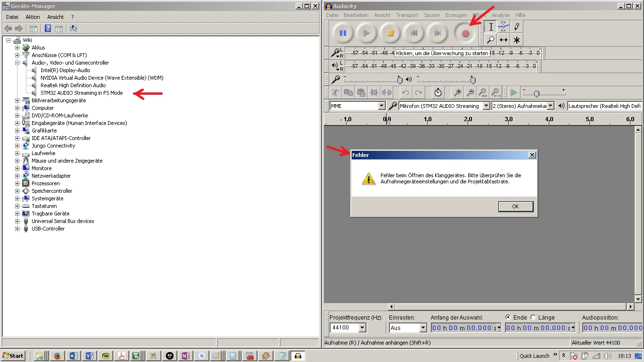Expand the USB-Controller tree node
This screenshot has height=362, width=644.
pos(17,229)
